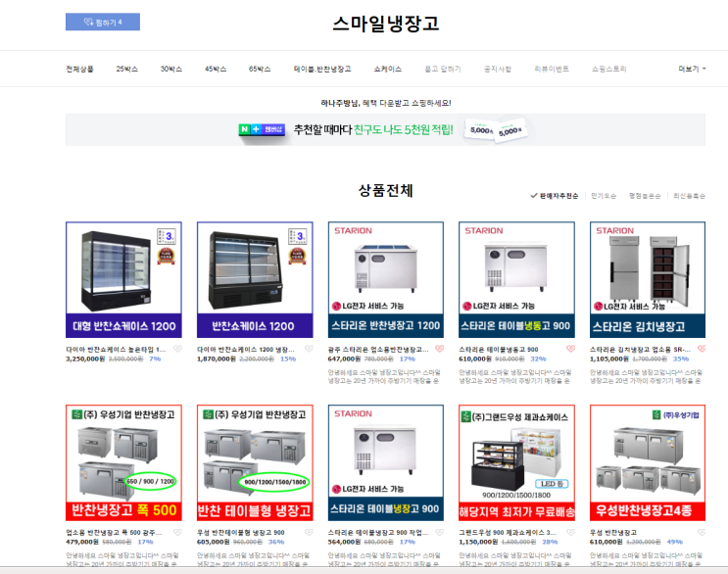Click the price 1,150,000원

(x=478, y=542)
